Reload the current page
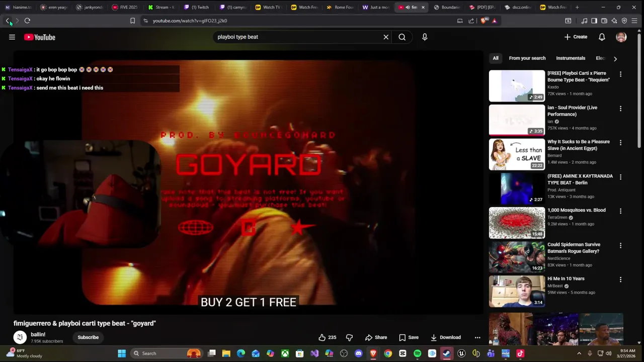Viewport: 644px width, 362px height. pyautogui.click(x=27, y=21)
